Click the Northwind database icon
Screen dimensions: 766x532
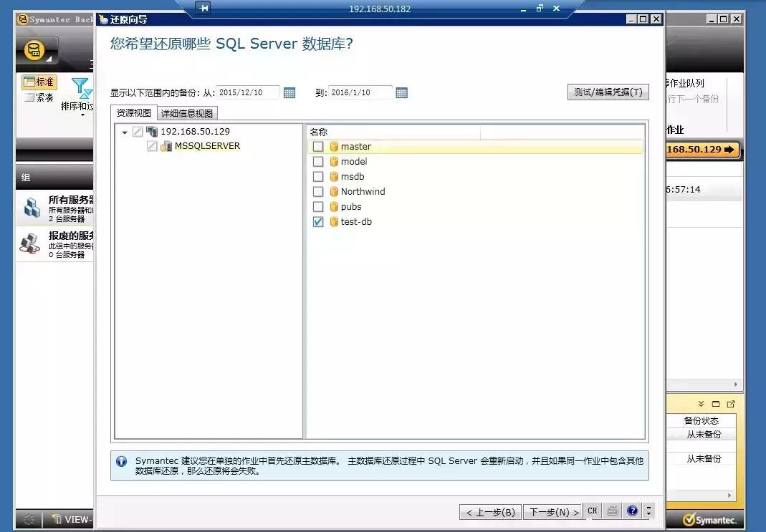pyautogui.click(x=334, y=192)
